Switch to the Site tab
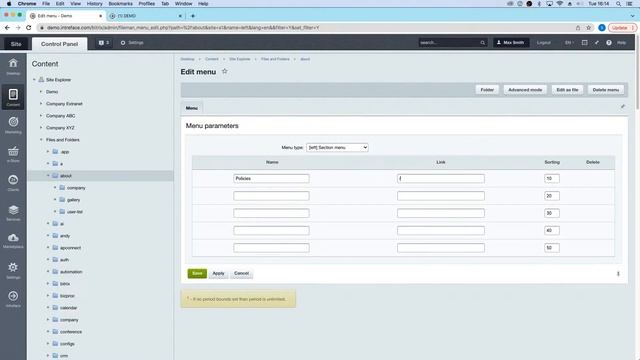Screen dimensions: 640x360 (16, 44)
